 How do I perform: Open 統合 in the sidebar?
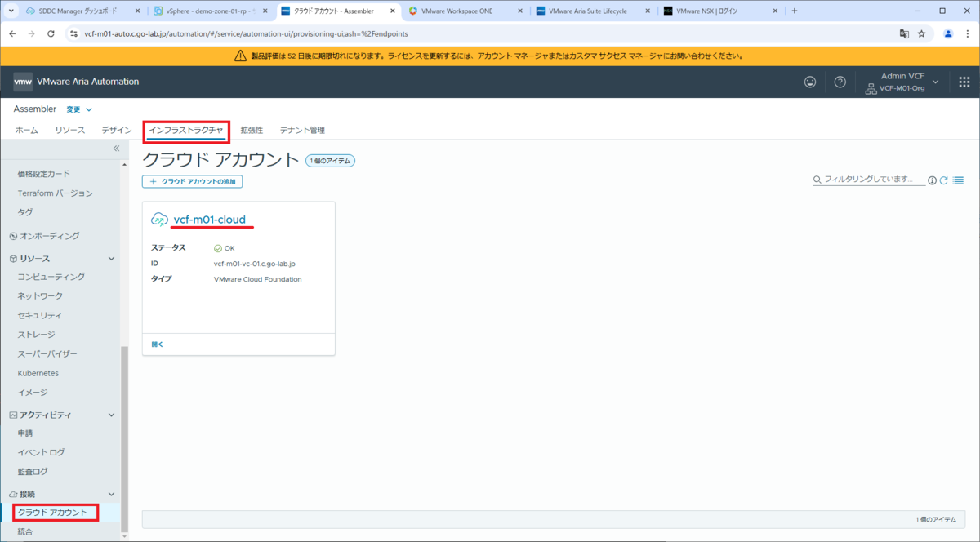click(25, 531)
